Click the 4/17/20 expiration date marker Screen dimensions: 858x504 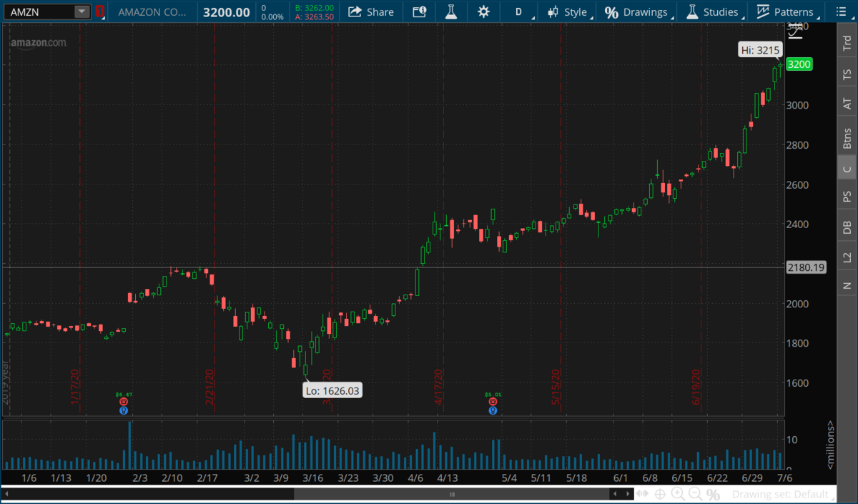[439, 387]
